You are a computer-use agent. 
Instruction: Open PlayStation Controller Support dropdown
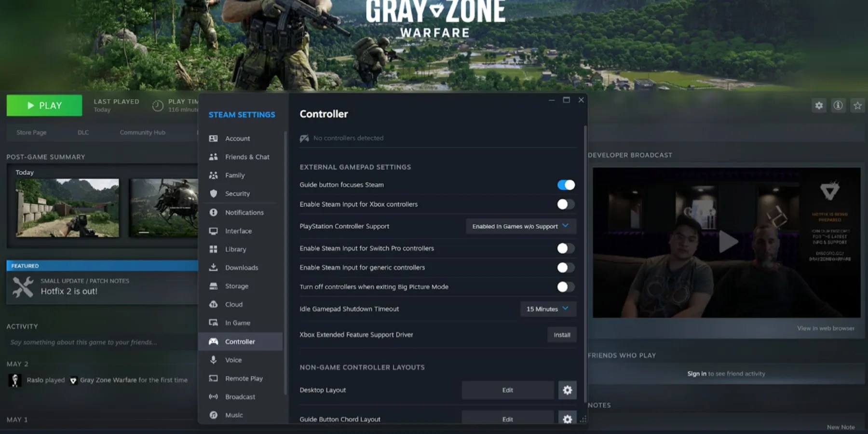tap(521, 226)
